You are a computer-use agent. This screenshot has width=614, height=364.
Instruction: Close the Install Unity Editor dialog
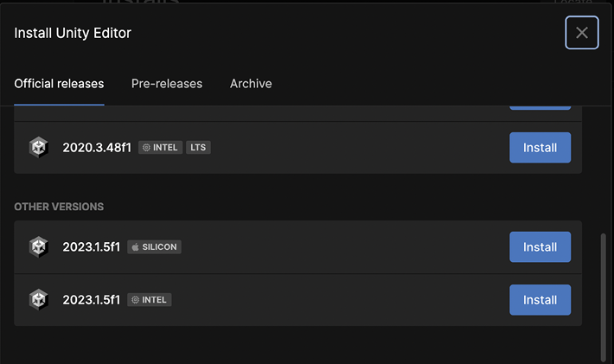click(581, 33)
